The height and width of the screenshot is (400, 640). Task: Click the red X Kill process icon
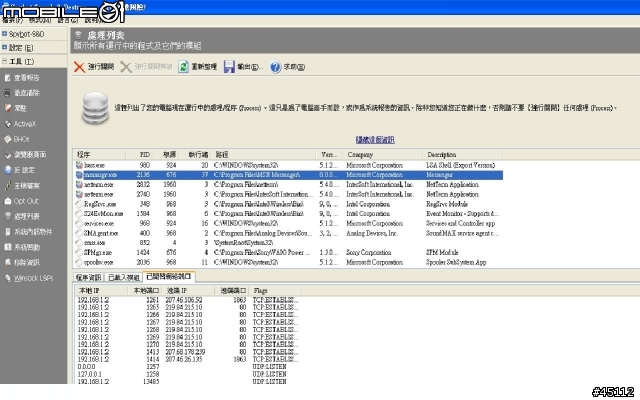point(79,67)
